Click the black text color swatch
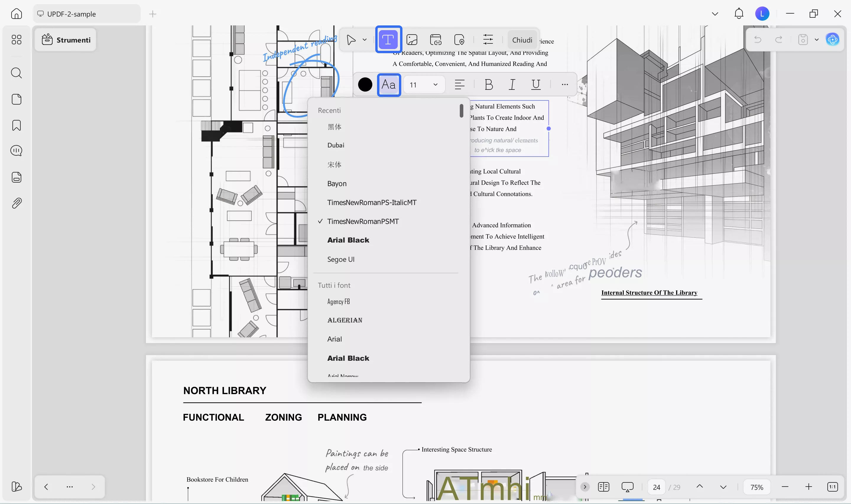The width and height of the screenshot is (851, 504). (365, 84)
